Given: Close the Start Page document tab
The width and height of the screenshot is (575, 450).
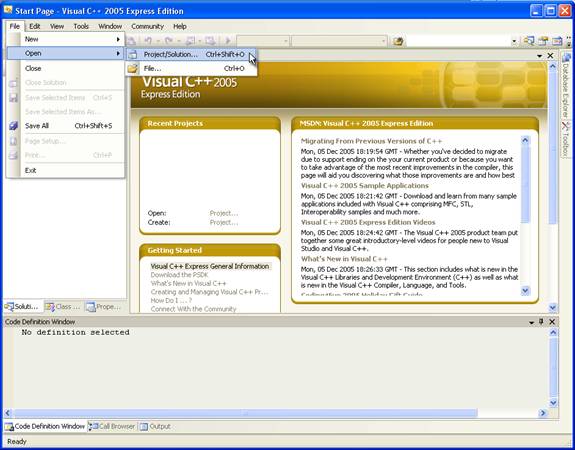Looking at the screenshot, I should click(x=550, y=55).
